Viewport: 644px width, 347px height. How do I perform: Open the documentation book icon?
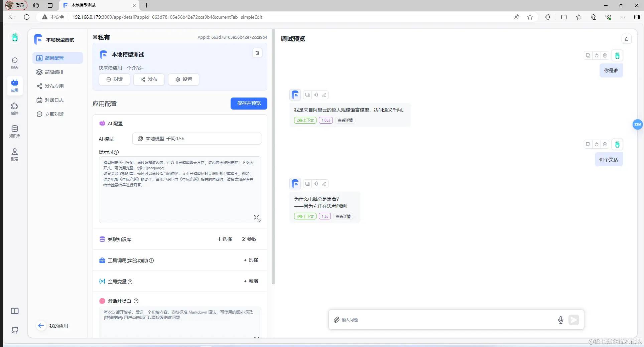pos(15,311)
